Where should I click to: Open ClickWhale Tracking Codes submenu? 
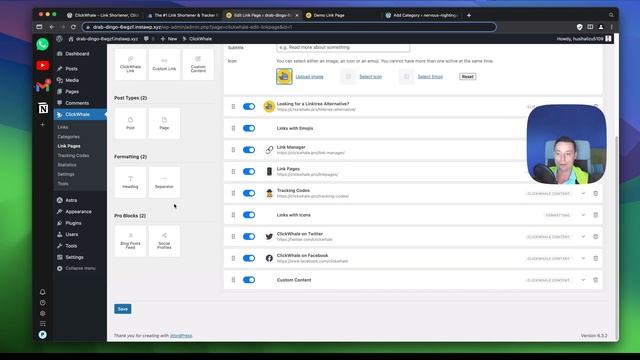(x=73, y=156)
